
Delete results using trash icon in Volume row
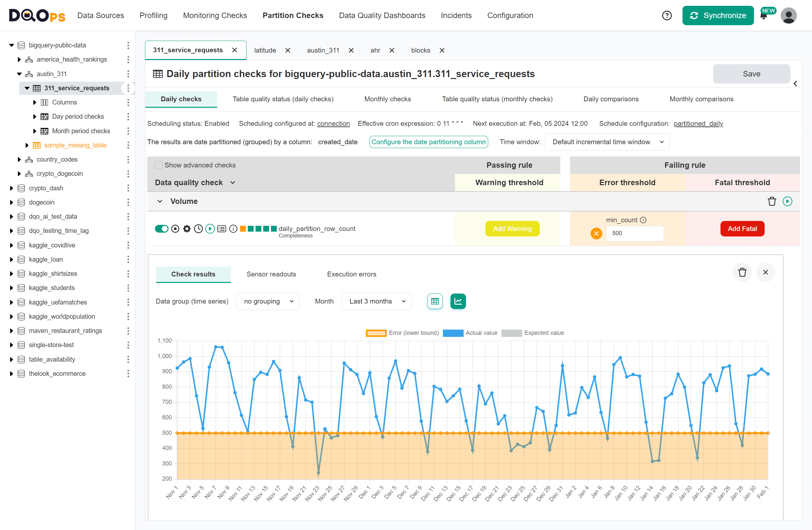click(772, 201)
